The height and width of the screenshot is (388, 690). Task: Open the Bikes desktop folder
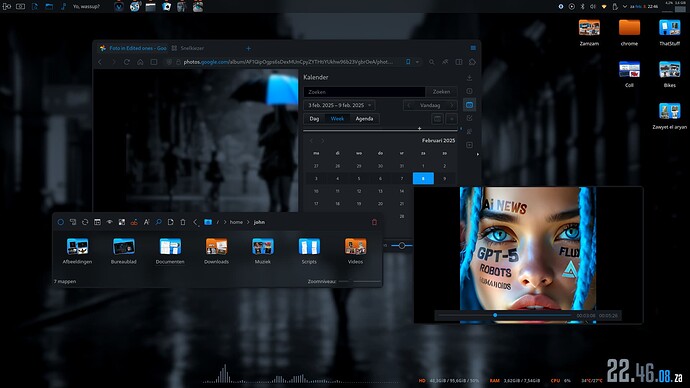click(669, 73)
